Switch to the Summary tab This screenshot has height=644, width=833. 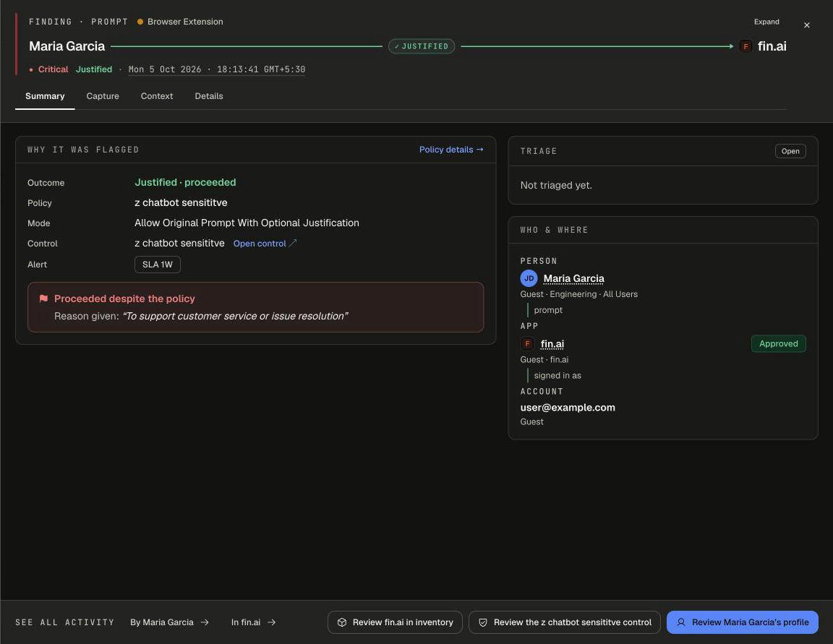point(45,96)
